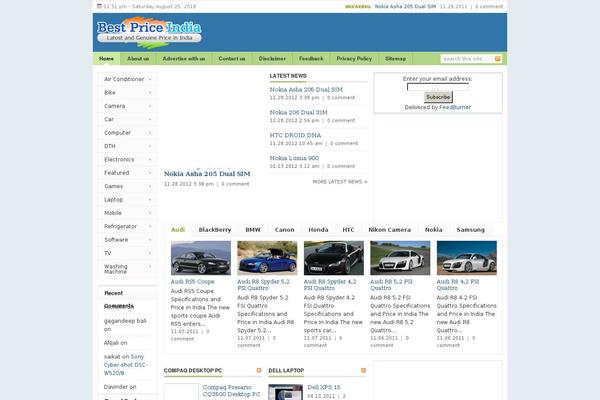
Task: Open the Home menu item
Action: (x=106, y=59)
